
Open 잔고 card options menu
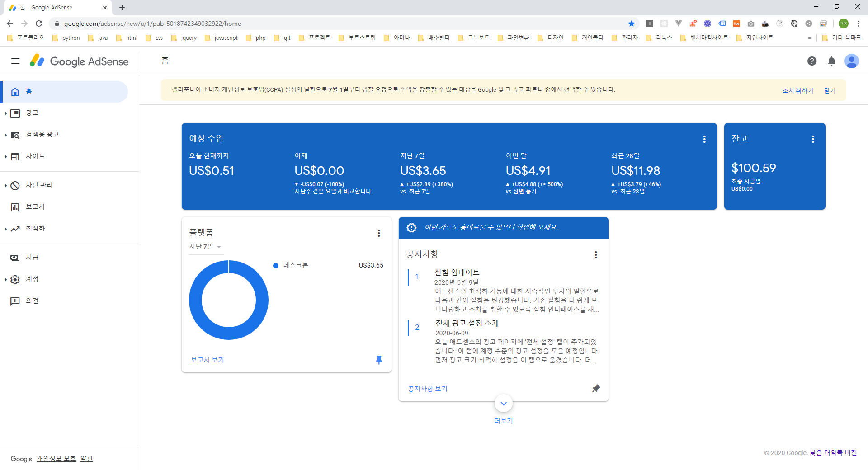click(813, 139)
